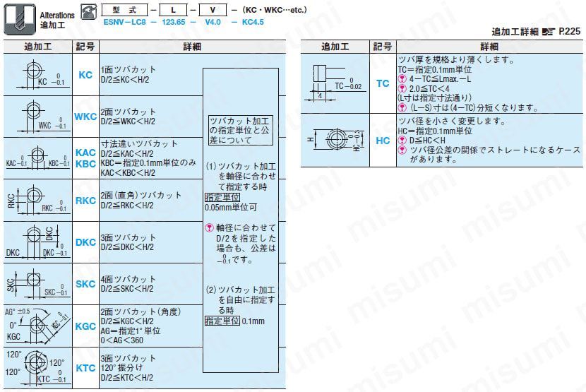This screenshot has width=586, height=392.
Task: Click the KGC angled cut diagram
Action: 38,326
